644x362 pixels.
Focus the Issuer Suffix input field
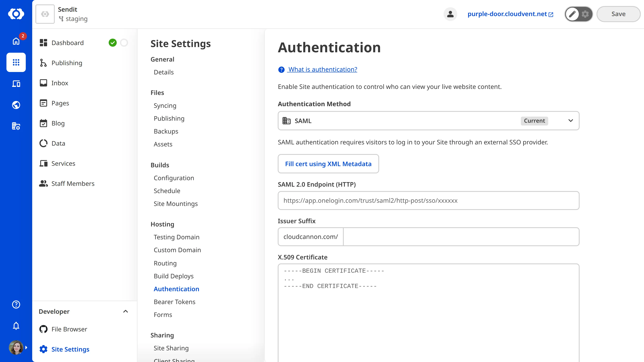coord(461,237)
